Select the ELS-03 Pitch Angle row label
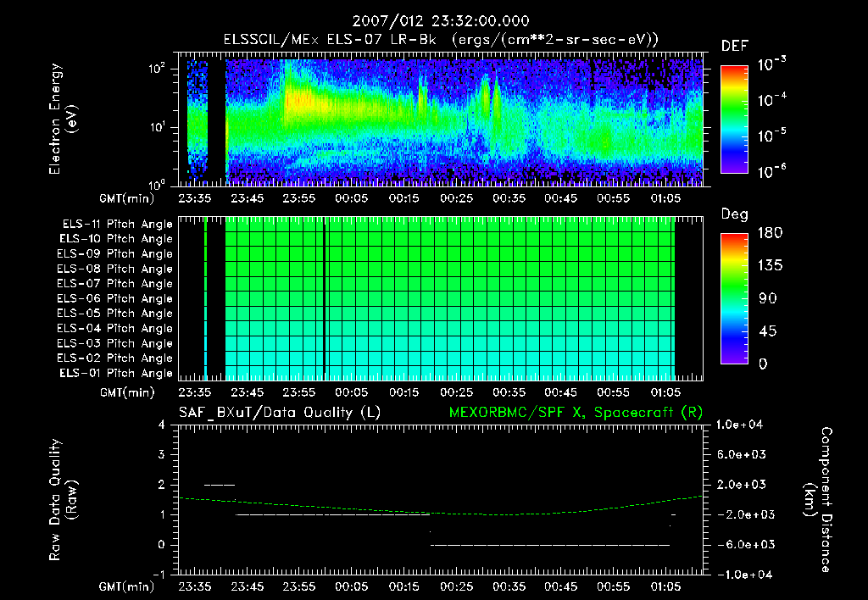 pyautogui.click(x=115, y=343)
